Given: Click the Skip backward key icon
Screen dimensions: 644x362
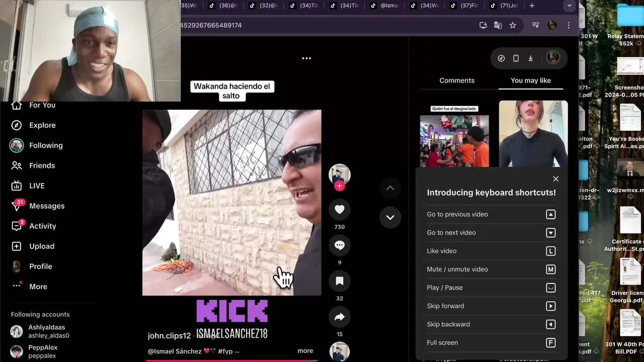Looking at the screenshot, I should (x=551, y=324).
